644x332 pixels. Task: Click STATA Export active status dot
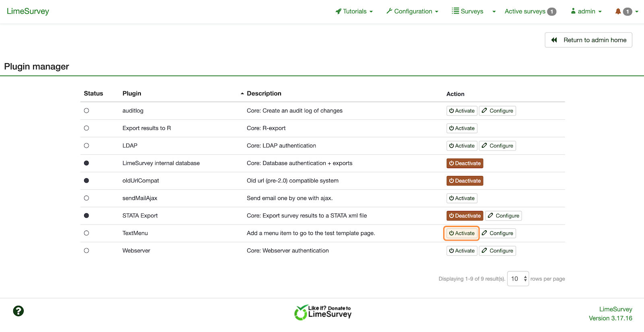click(87, 216)
